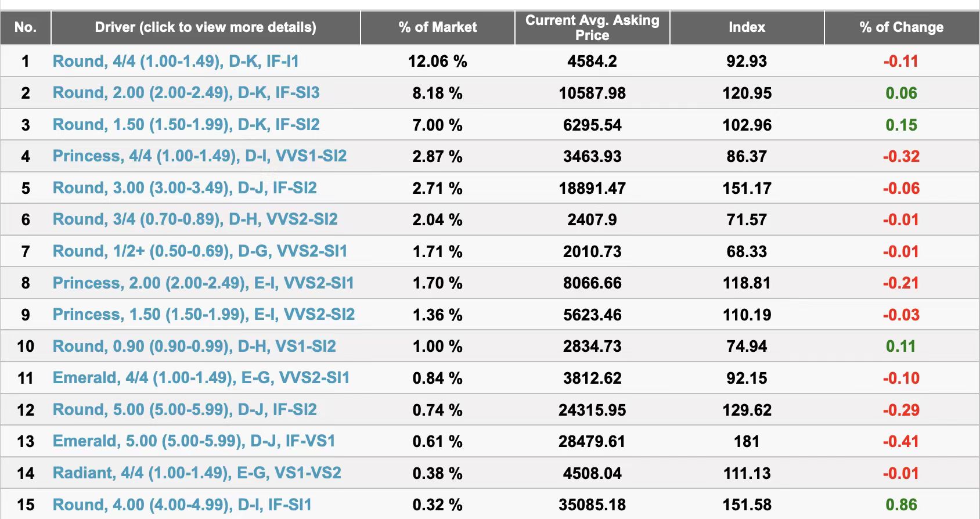Open Round 3.00 (3.00-3.49) D-J driver

185,188
